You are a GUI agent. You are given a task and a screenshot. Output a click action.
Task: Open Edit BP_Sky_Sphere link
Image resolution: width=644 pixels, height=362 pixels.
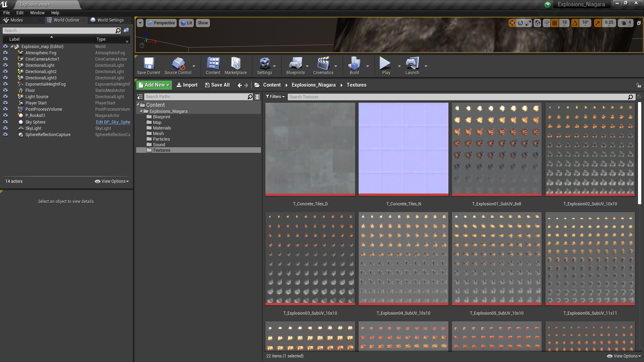[113, 122]
